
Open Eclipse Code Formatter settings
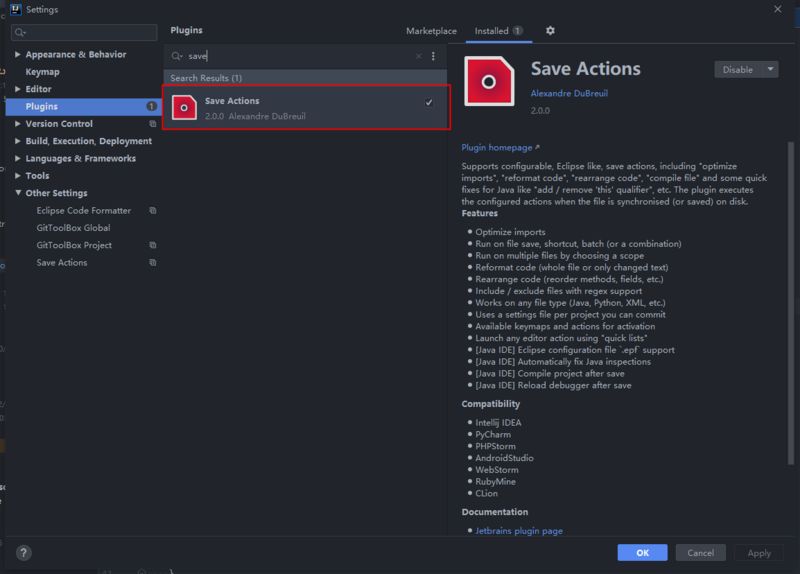[x=84, y=210]
